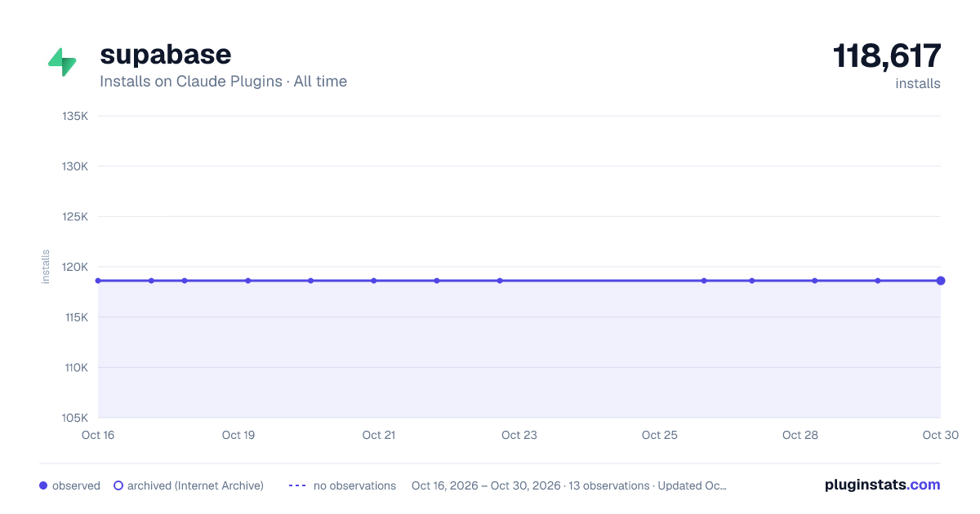Click the Oct 25 x-axis label

tap(660, 435)
